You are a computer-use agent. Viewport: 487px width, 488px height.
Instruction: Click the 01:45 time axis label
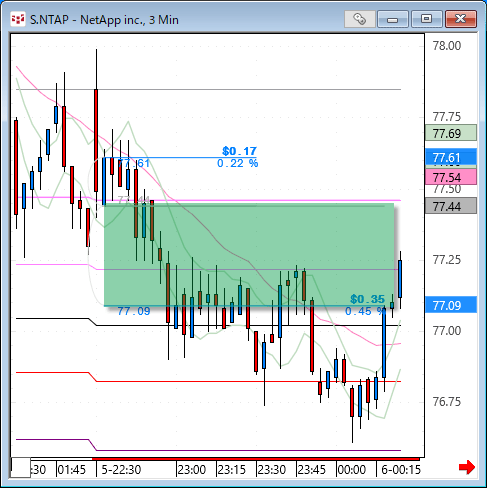pyautogui.click(x=72, y=470)
